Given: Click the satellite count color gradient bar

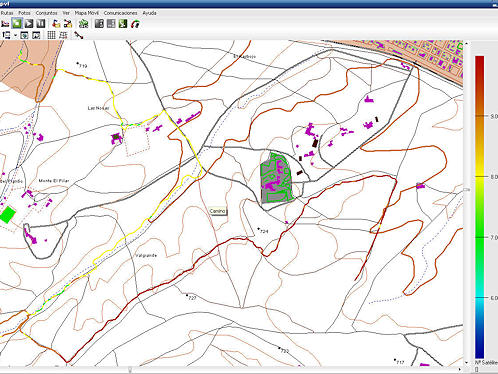Looking at the screenshot, I should pyautogui.click(x=479, y=207).
